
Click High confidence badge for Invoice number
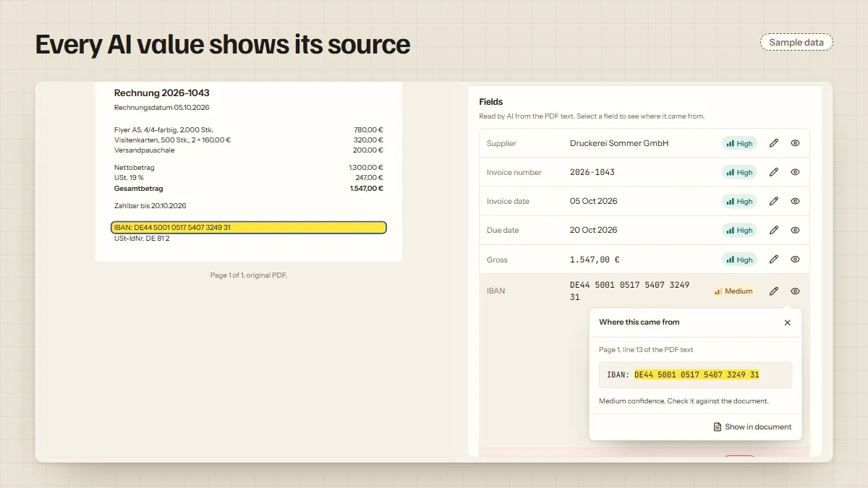[x=739, y=172]
